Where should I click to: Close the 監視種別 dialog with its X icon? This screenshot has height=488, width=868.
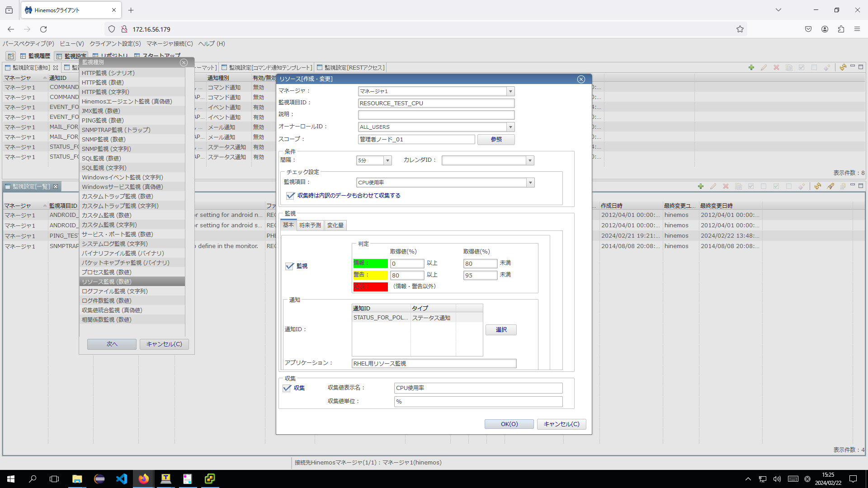[x=184, y=62]
